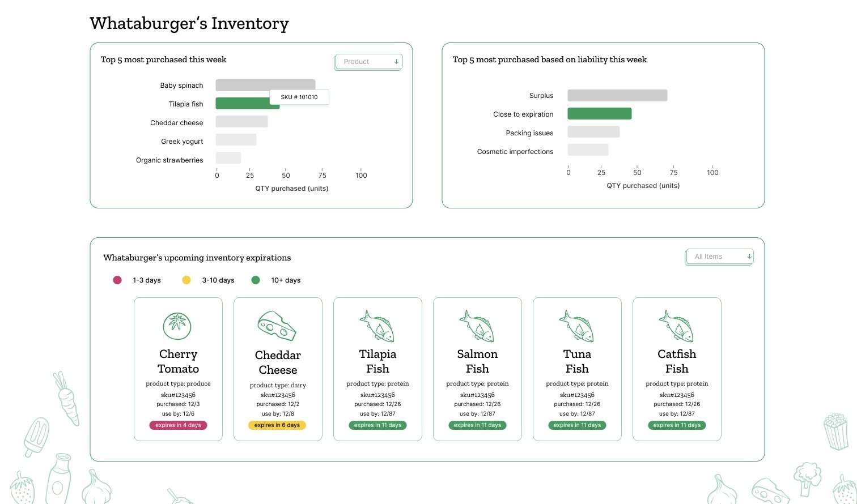This screenshot has height=504, width=857.
Task: Click the 'Baby spinach' axis label
Action: pyautogui.click(x=181, y=86)
